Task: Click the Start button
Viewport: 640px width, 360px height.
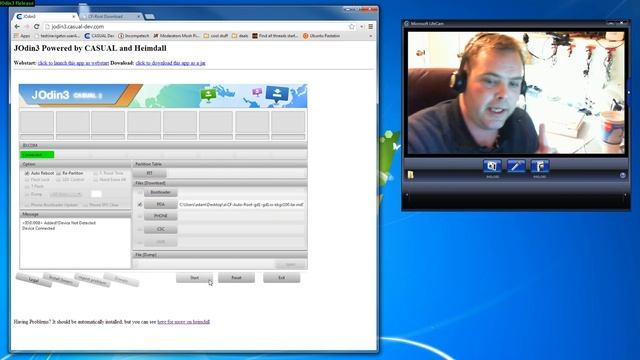Action: (x=194, y=278)
